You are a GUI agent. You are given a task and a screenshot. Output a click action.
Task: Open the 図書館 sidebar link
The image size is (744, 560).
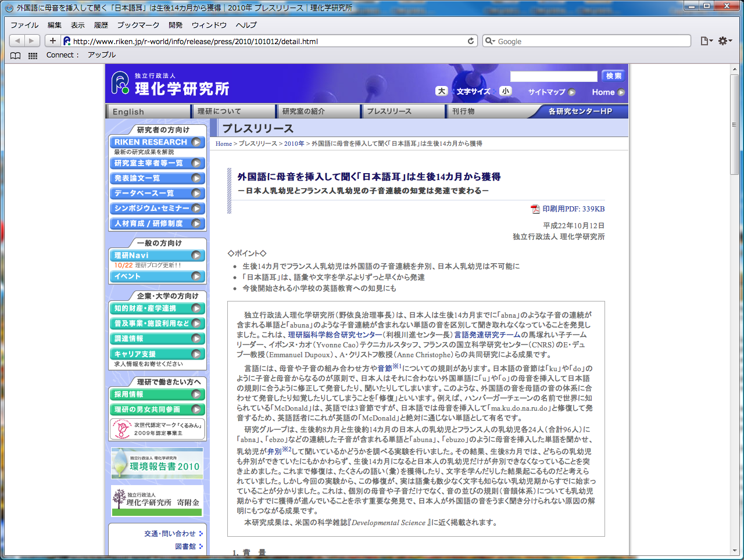185,547
